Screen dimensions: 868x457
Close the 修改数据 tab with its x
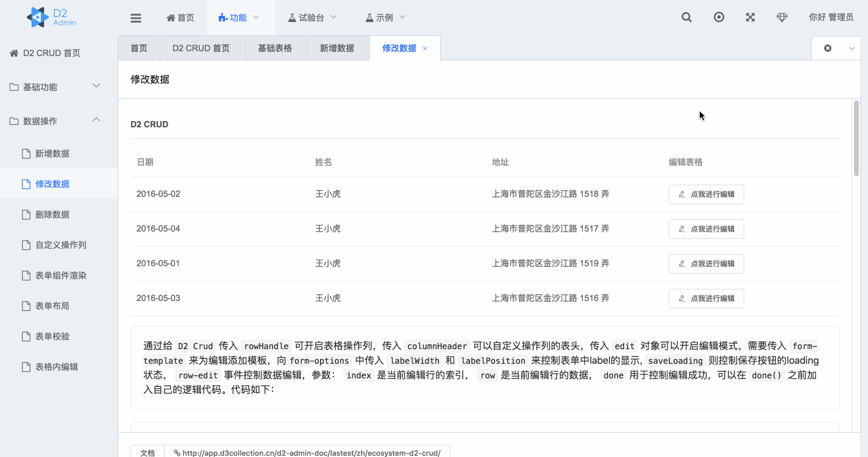coord(425,49)
